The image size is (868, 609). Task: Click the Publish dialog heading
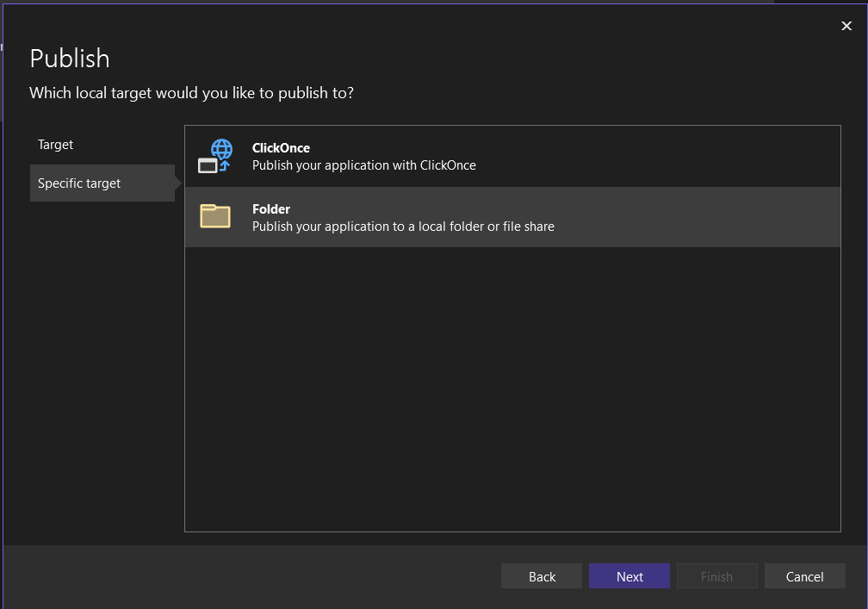pyautogui.click(x=70, y=59)
